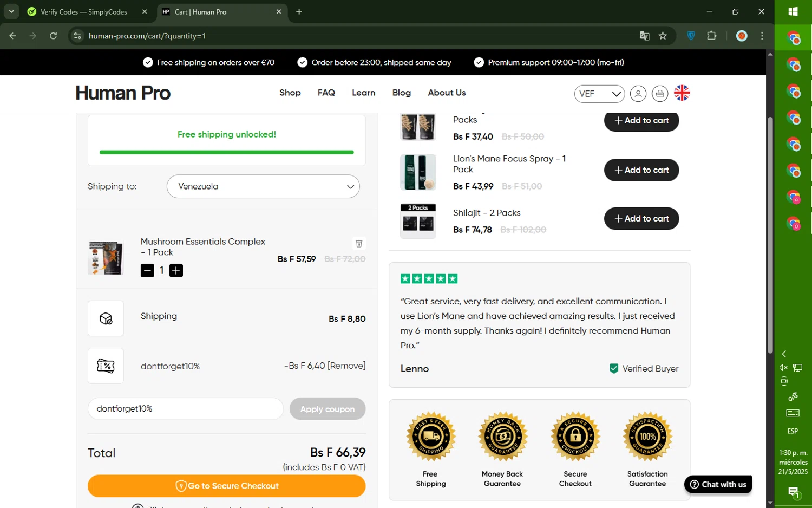Bookmark this page with the star icon
Image resolution: width=812 pixels, height=508 pixels.
pyautogui.click(x=663, y=36)
